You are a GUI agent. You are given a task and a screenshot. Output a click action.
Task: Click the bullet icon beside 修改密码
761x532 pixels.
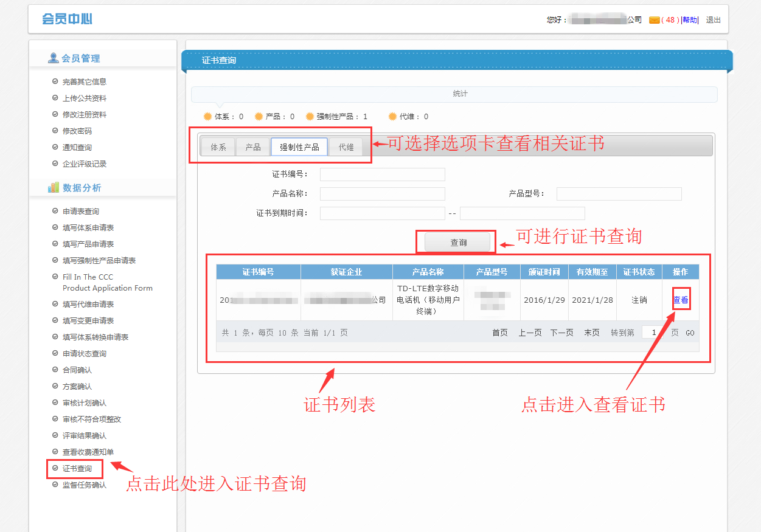coord(55,131)
